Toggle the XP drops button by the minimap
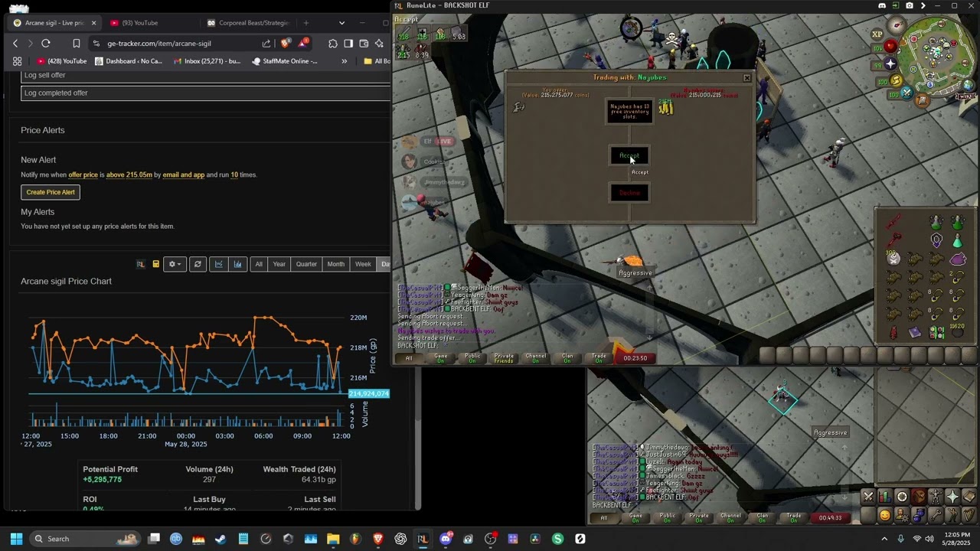 pos(877,34)
